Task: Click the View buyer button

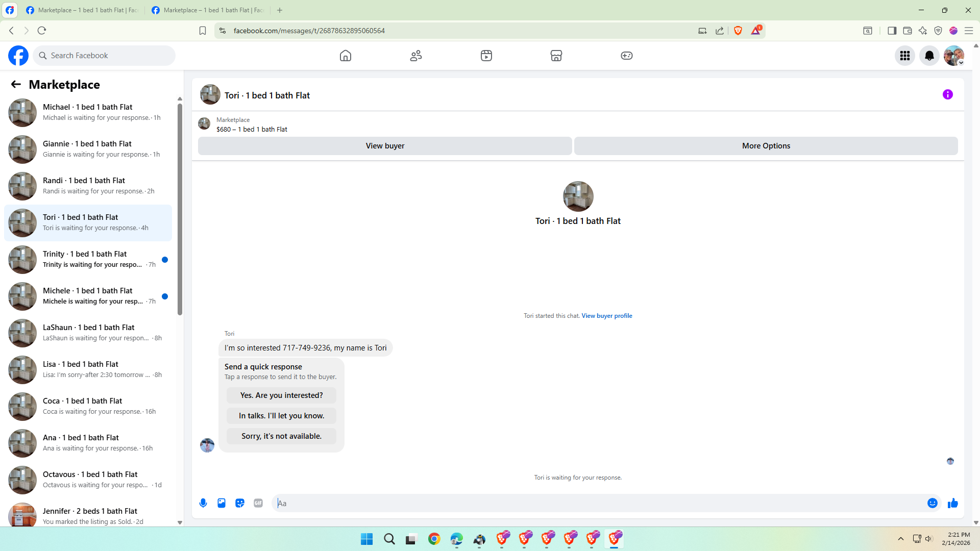Action: pos(385,146)
